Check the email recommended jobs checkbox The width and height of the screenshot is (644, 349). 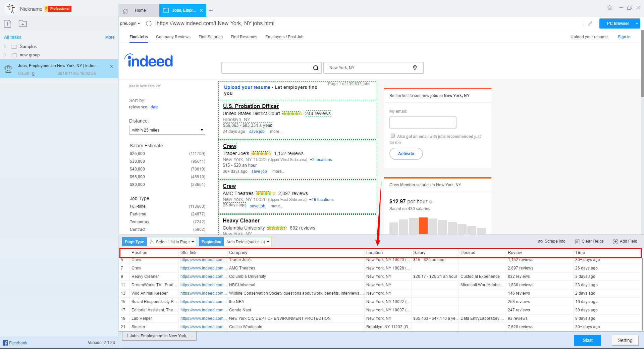point(393,136)
